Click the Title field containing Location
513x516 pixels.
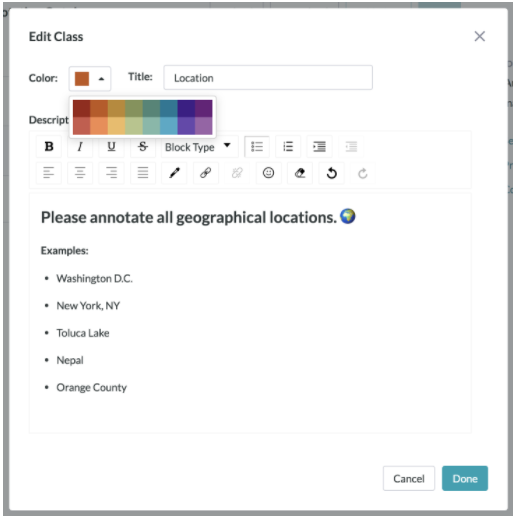coord(268,78)
